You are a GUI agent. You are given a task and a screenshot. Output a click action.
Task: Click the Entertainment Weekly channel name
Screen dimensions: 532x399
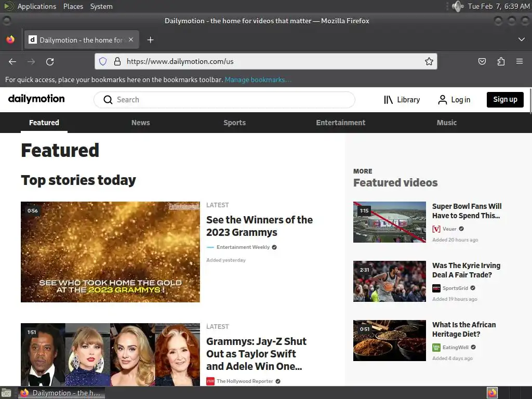coord(243,247)
